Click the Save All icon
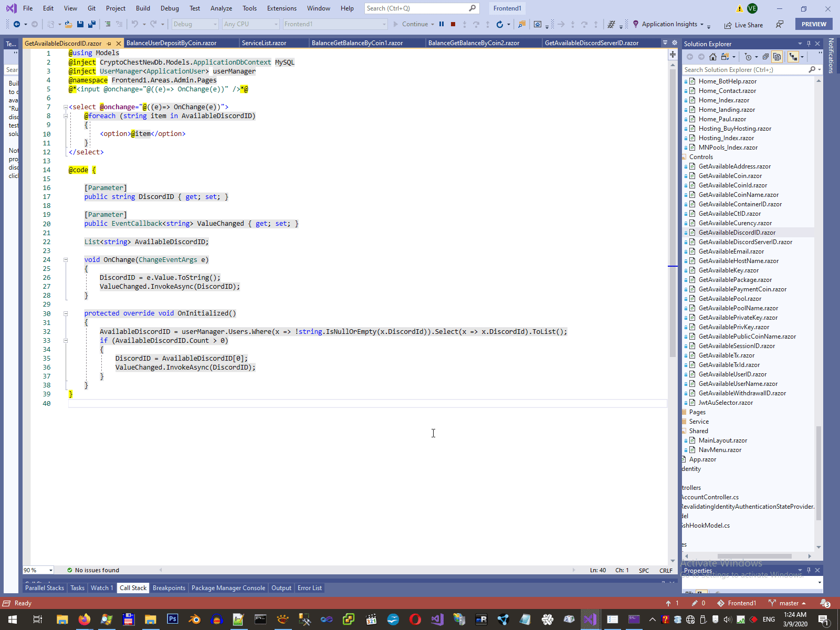Viewport: 840px width, 630px height. [92, 24]
